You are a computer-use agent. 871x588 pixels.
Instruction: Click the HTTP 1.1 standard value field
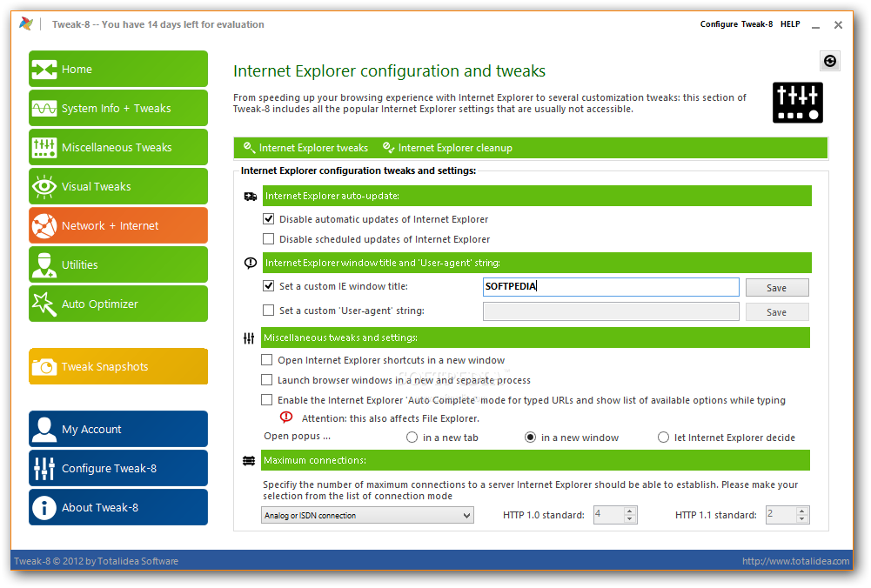click(781, 515)
